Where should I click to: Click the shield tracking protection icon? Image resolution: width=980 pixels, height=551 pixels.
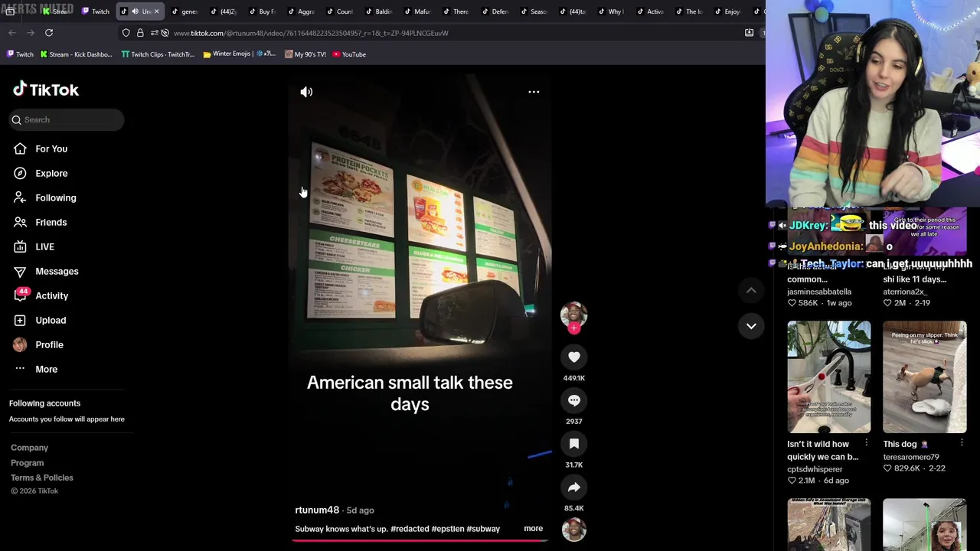click(x=126, y=33)
